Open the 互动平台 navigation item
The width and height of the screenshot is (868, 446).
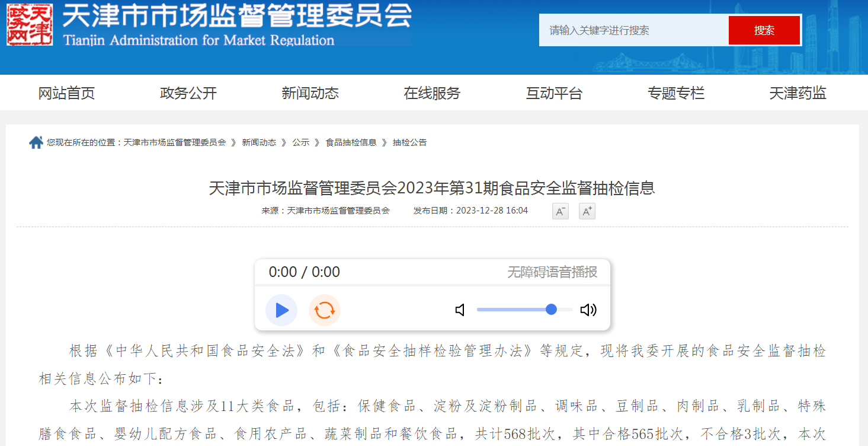(554, 93)
